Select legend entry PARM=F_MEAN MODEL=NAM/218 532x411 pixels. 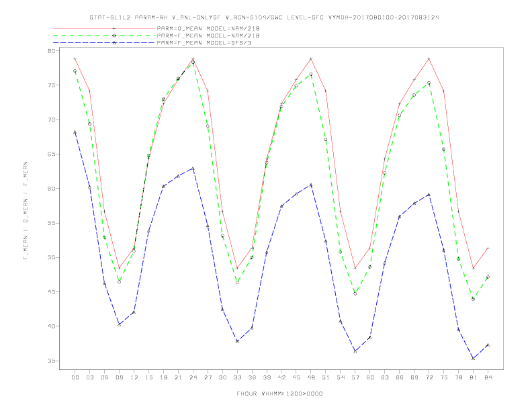tap(208, 36)
